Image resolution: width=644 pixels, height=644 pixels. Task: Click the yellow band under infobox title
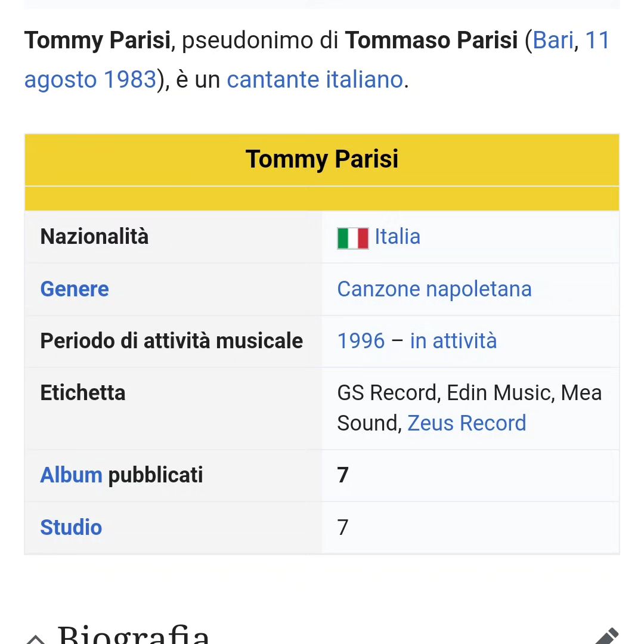click(x=322, y=199)
